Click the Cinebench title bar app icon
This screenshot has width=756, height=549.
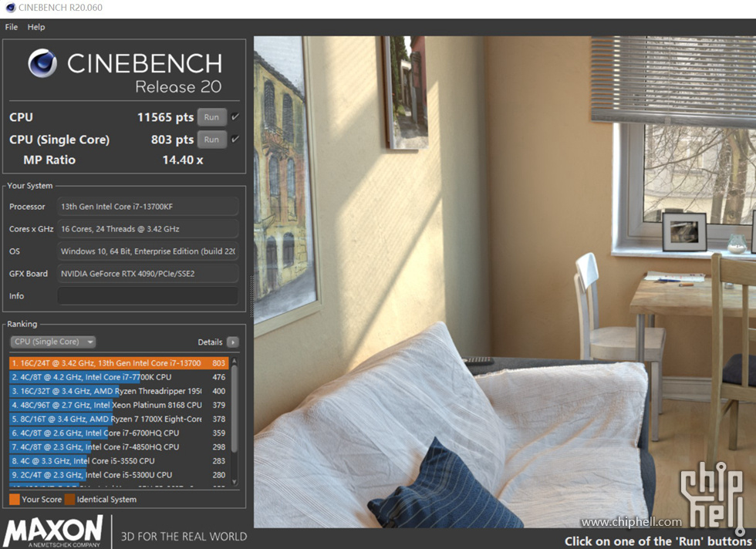click(x=9, y=8)
